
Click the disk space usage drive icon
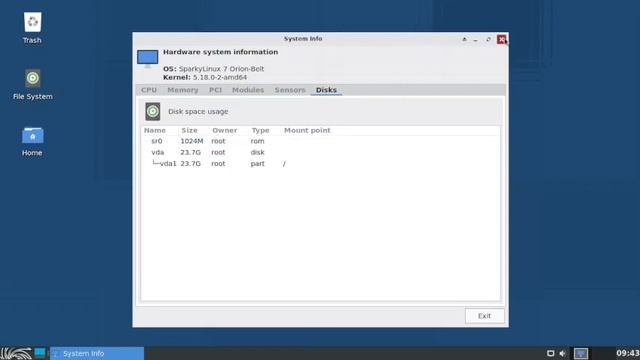coord(153,111)
